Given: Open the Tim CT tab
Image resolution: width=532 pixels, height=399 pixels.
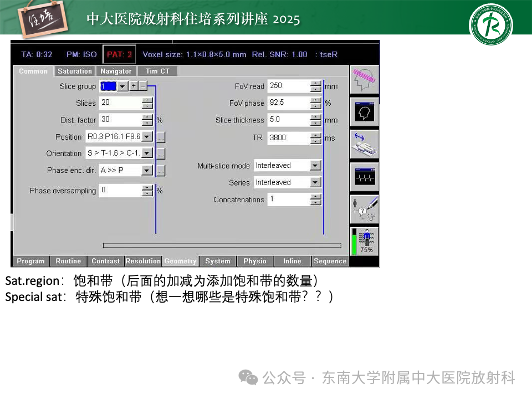Looking at the screenshot, I should click(x=157, y=71).
